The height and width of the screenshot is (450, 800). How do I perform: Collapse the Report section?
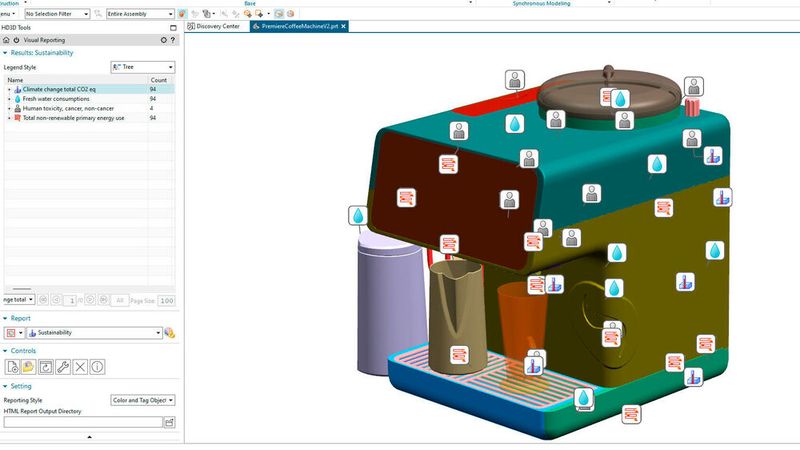tap(5, 318)
